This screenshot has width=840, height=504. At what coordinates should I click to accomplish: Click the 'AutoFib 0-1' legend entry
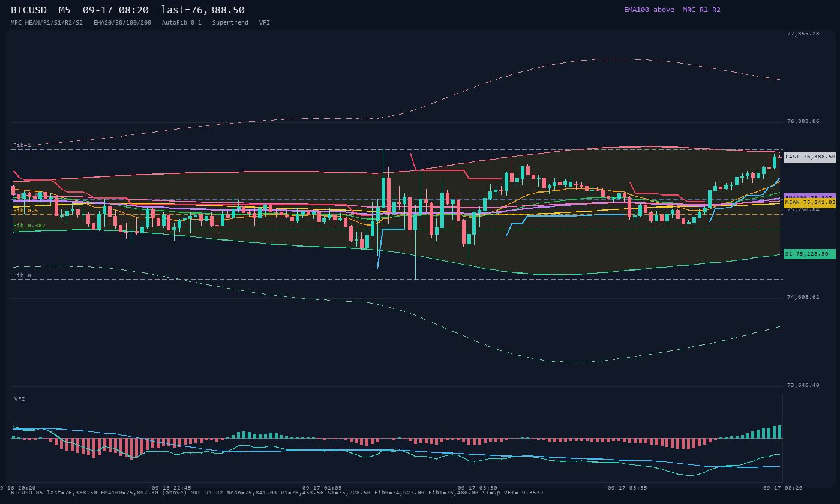[182, 22]
